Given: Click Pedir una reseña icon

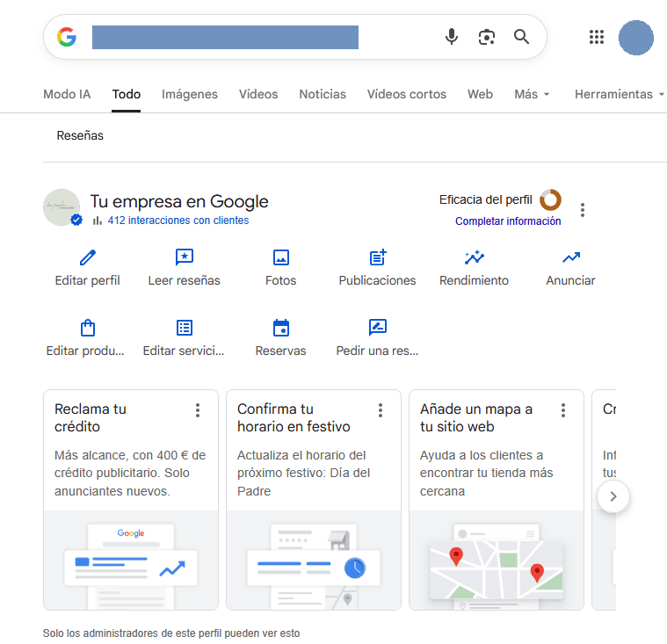Looking at the screenshot, I should pyautogui.click(x=378, y=328).
